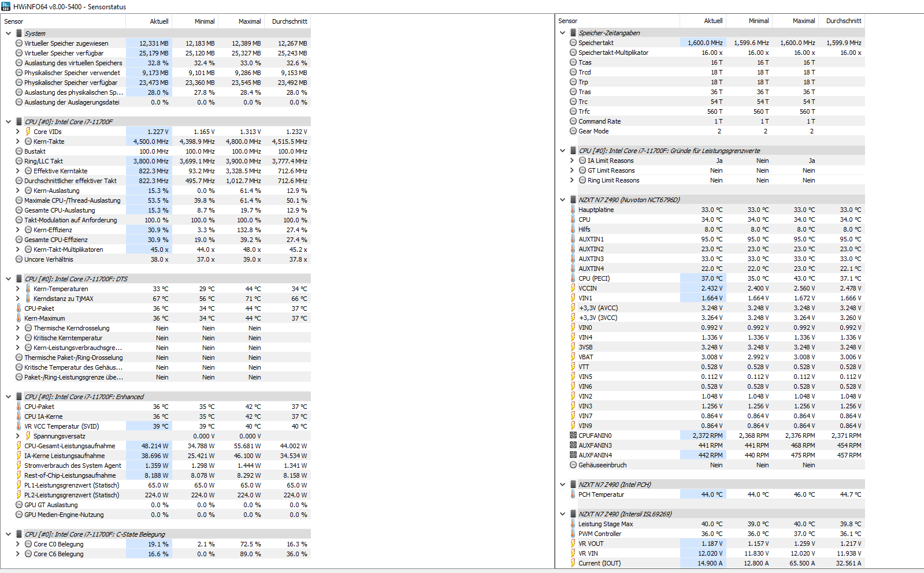Expand the Core C6 Belegung row
924x573 pixels.
coord(18,554)
